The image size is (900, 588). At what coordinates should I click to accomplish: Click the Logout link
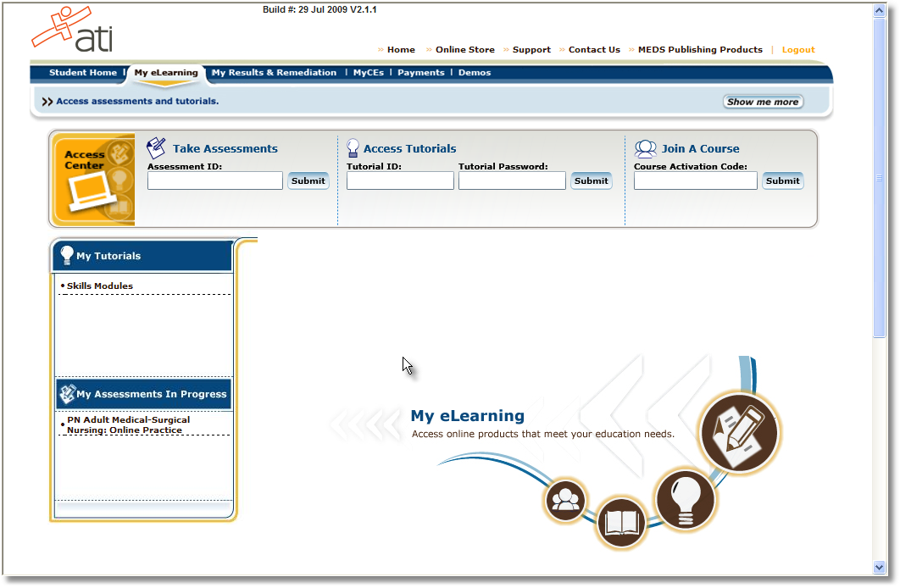tap(797, 49)
